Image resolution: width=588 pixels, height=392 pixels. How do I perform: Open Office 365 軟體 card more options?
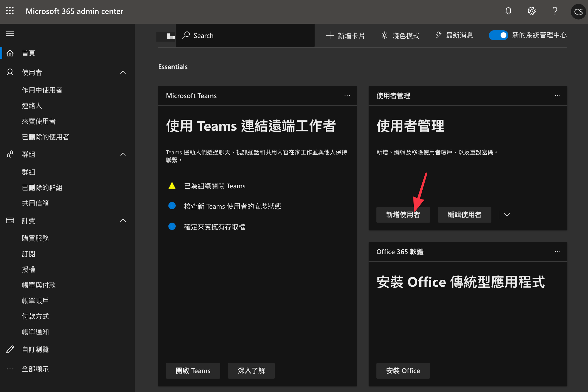557,252
